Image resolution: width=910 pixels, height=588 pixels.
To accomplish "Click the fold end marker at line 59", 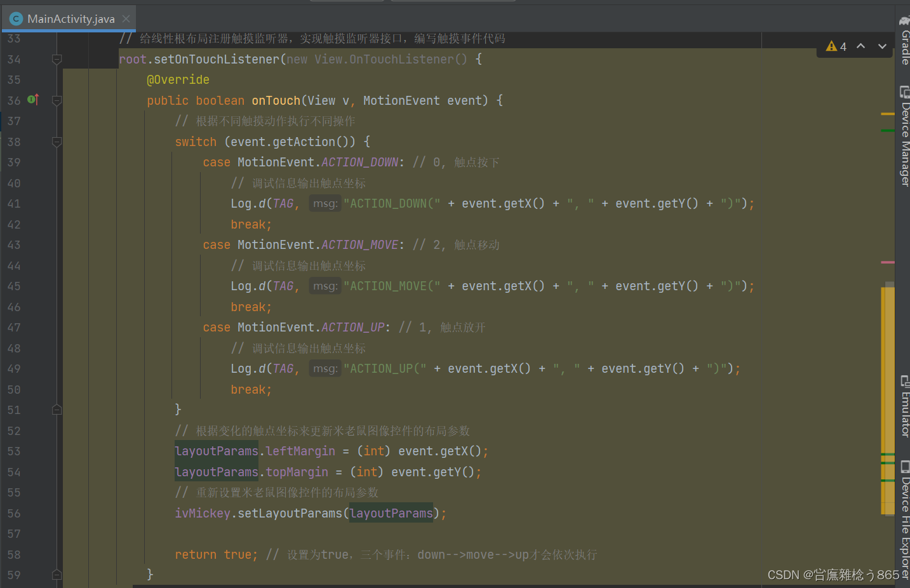I will [x=57, y=575].
